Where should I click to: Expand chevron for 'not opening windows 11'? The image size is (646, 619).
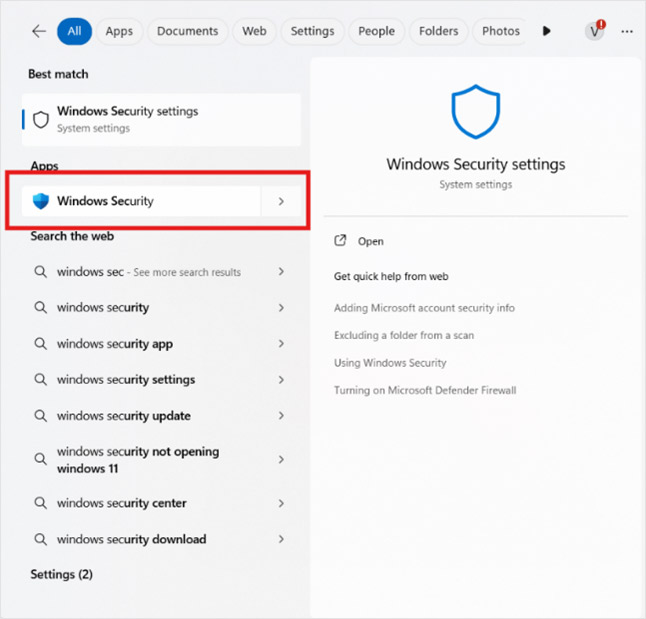pyautogui.click(x=281, y=460)
